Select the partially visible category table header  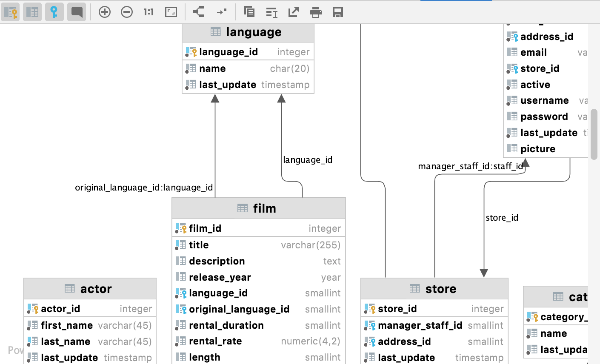click(x=556, y=297)
